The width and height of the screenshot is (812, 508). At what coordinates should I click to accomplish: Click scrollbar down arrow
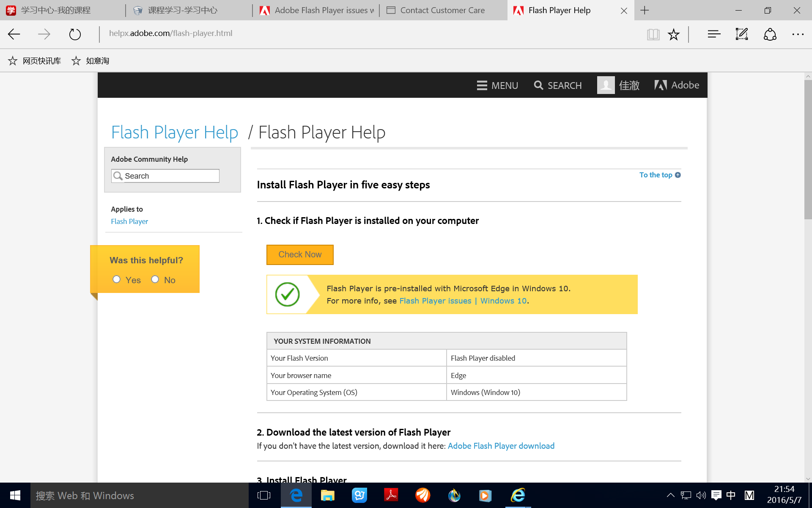click(808, 479)
